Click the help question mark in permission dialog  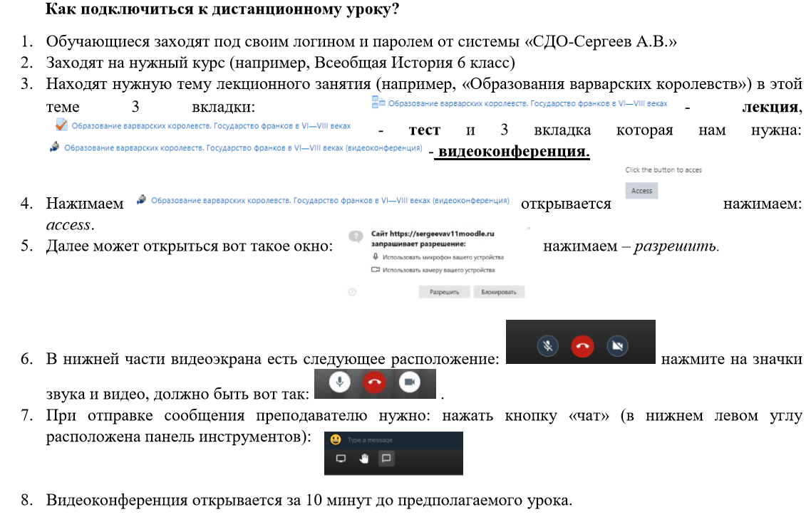352,292
